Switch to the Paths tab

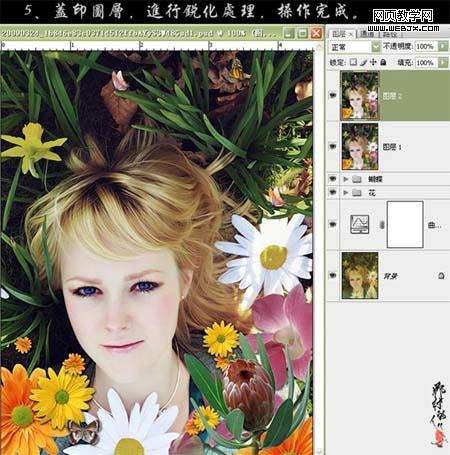click(x=389, y=34)
